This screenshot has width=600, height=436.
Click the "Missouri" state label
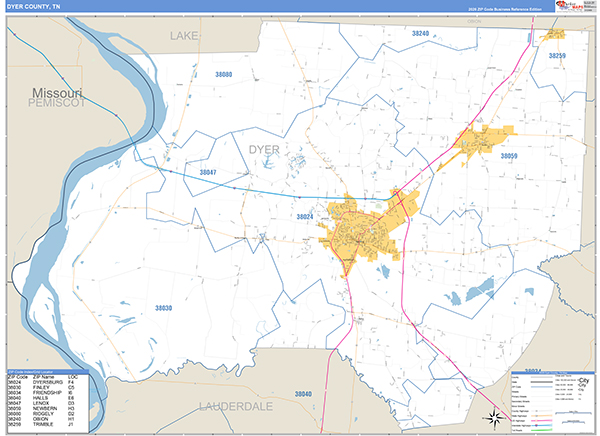coord(57,93)
